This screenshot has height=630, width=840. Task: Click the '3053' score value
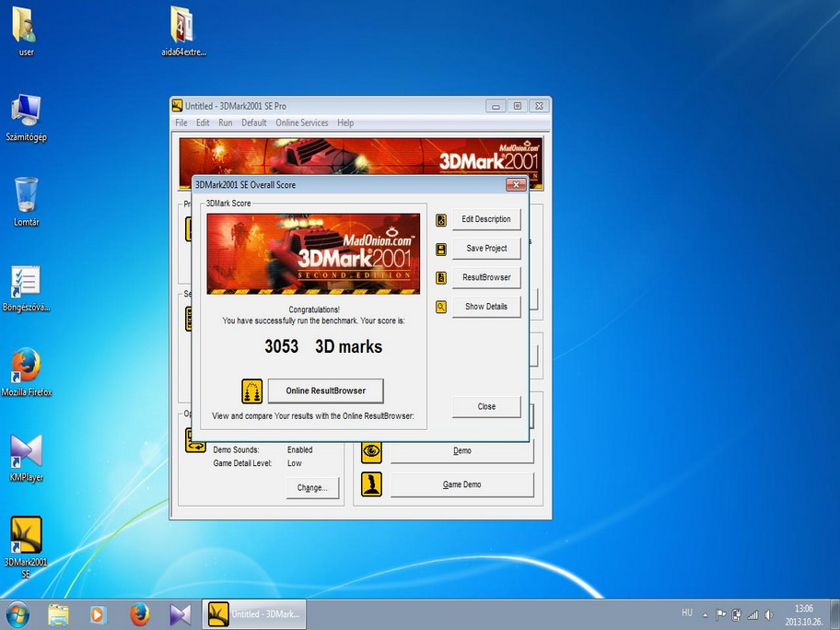click(x=281, y=346)
